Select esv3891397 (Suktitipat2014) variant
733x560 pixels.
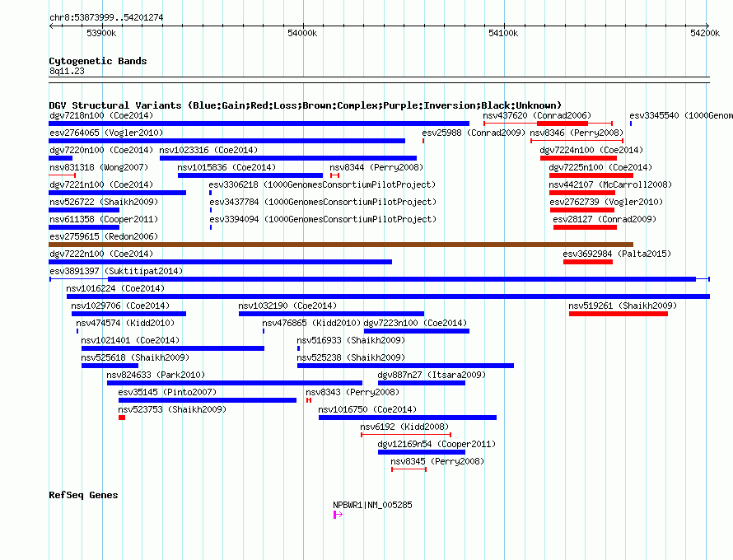[380, 279]
